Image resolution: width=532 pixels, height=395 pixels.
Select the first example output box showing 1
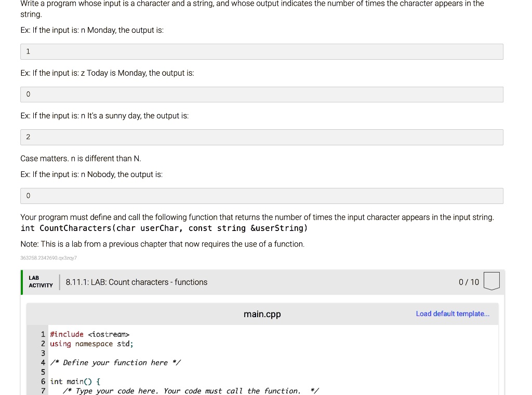[261, 51]
